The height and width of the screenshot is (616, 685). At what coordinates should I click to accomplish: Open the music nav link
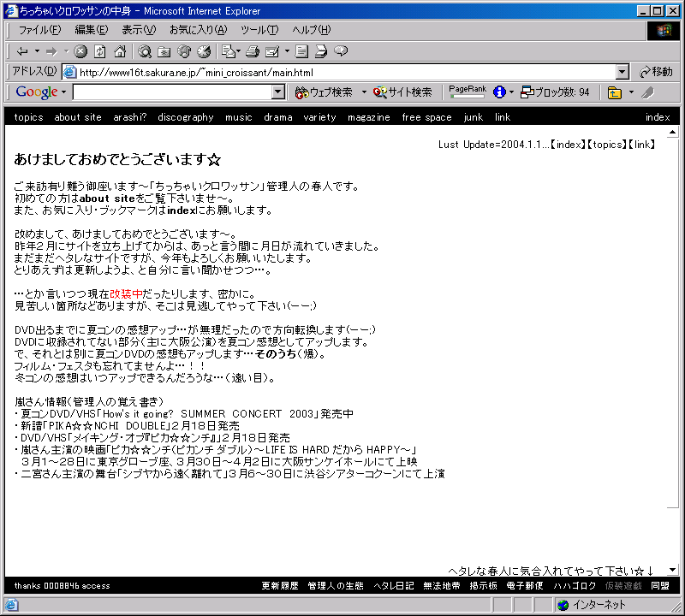(239, 117)
